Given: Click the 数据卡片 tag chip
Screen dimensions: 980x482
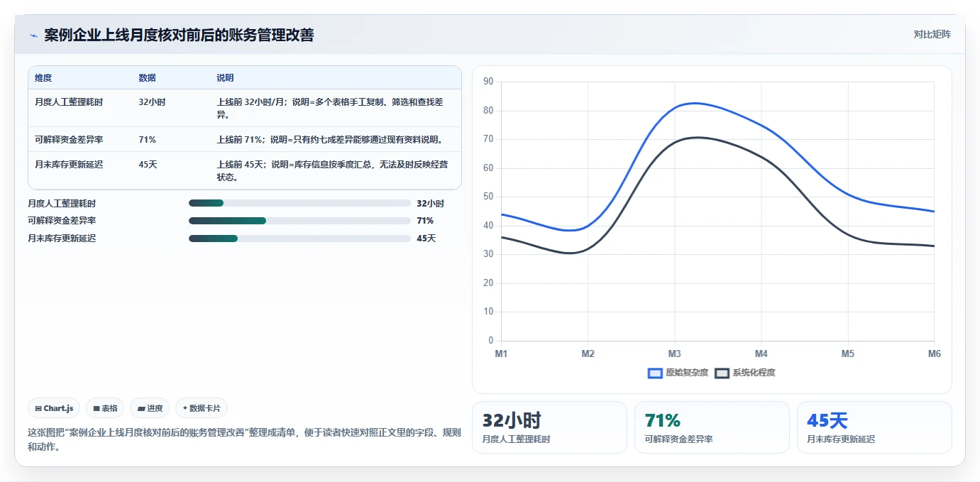Looking at the screenshot, I should pyautogui.click(x=202, y=408).
